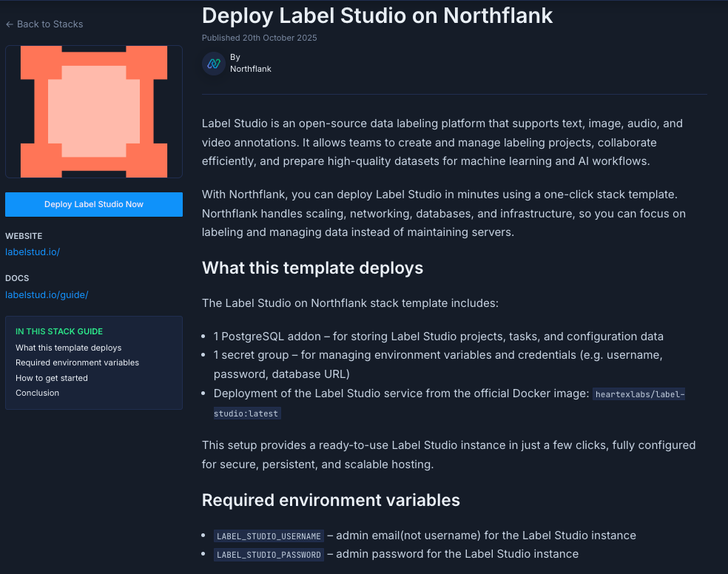The height and width of the screenshot is (574, 728).
Task: Click the Deploy Label Studio on Northflank title
Action: (x=377, y=16)
